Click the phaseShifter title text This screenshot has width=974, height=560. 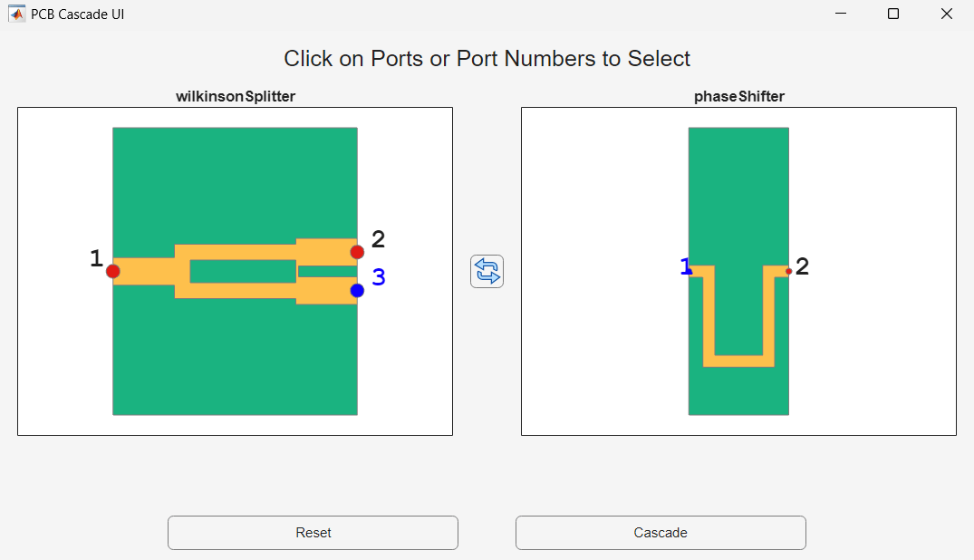click(739, 96)
